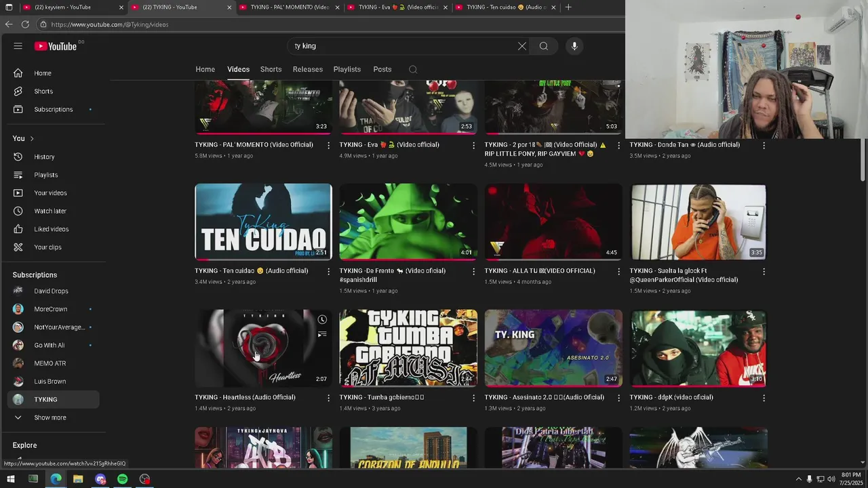Screen dimensions: 868x488
Task: Open Spotify from the taskbar
Action: pyautogui.click(x=122, y=479)
